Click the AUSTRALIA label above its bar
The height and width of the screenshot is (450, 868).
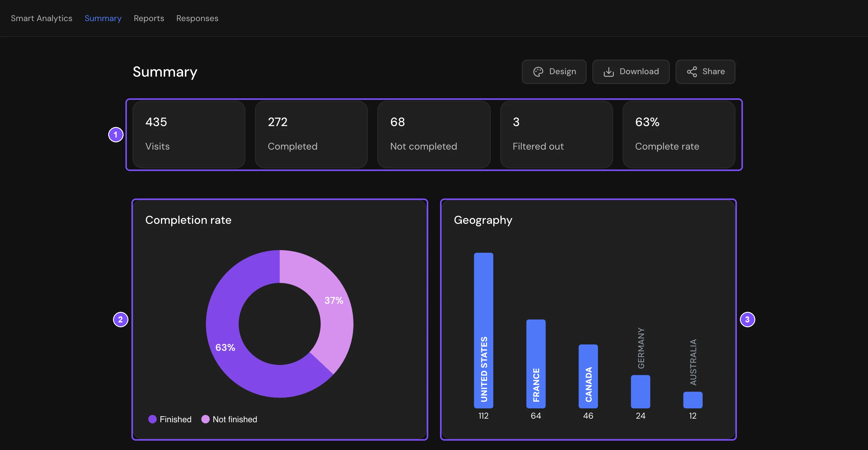tap(693, 362)
